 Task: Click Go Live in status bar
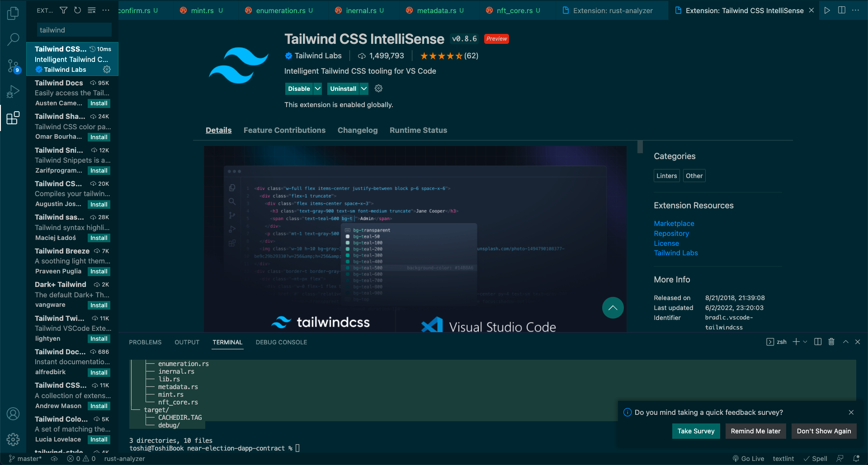pyautogui.click(x=748, y=458)
